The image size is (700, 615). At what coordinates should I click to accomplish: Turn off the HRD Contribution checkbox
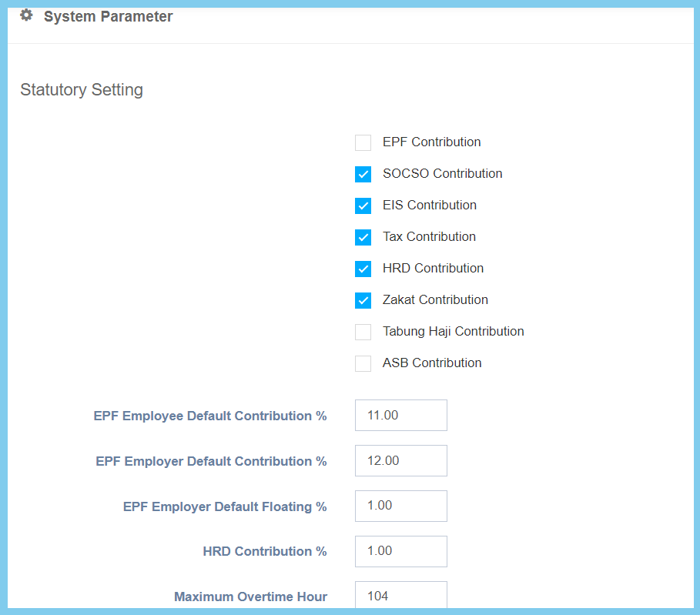point(363,269)
